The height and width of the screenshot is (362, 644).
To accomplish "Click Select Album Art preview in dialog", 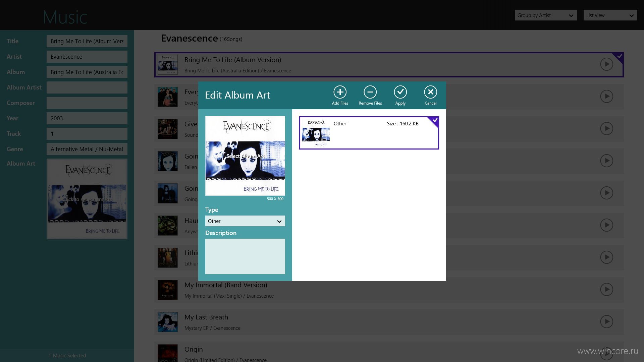I will [x=245, y=156].
